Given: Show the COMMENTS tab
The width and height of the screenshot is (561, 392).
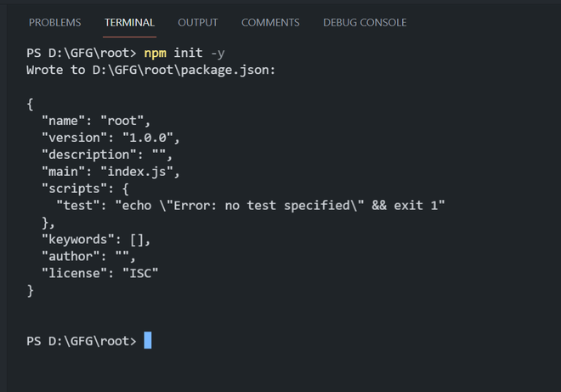Looking at the screenshot, I should point(270,22).
